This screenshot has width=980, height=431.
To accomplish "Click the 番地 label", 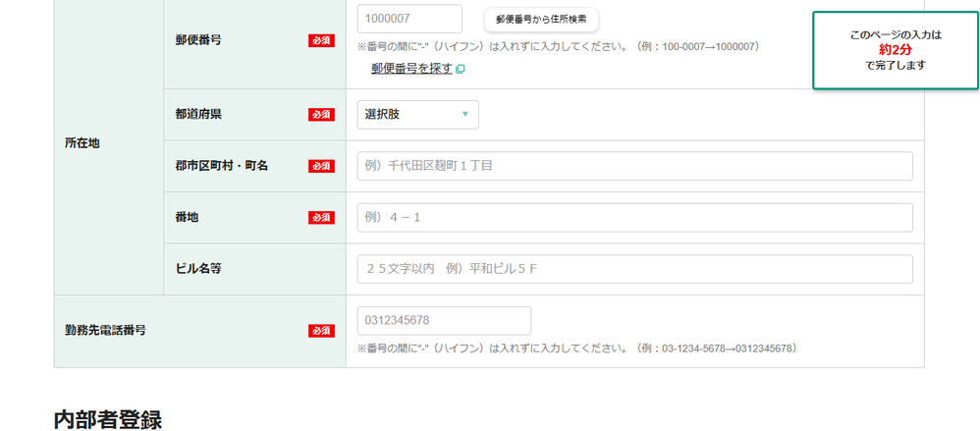I will click(x=188, y=217).
